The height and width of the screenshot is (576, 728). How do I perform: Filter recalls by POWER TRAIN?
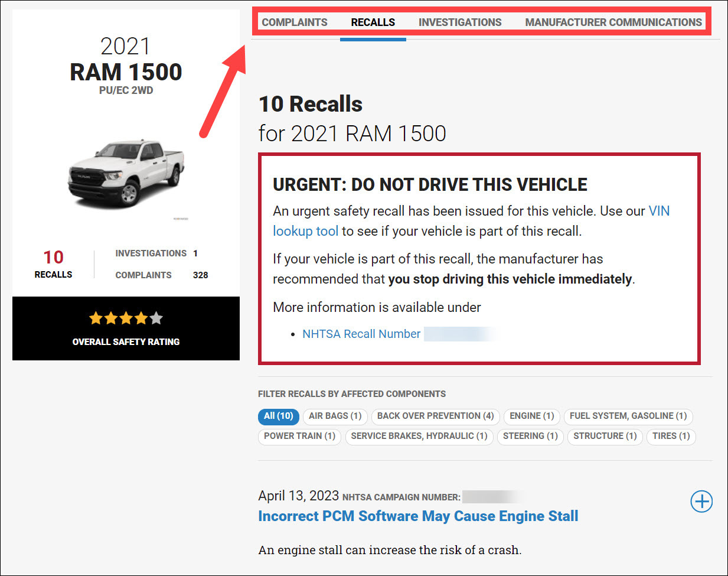[299, 437]
